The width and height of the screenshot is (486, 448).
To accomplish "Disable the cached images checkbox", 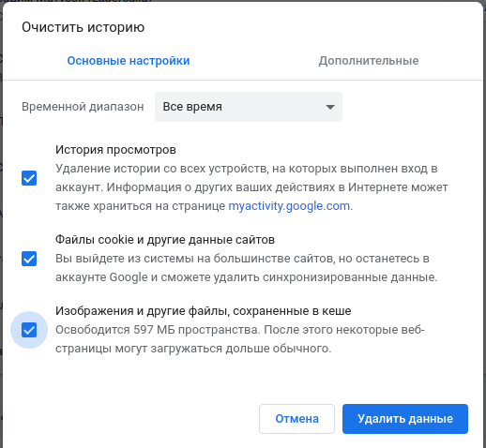I will [29, 330].
